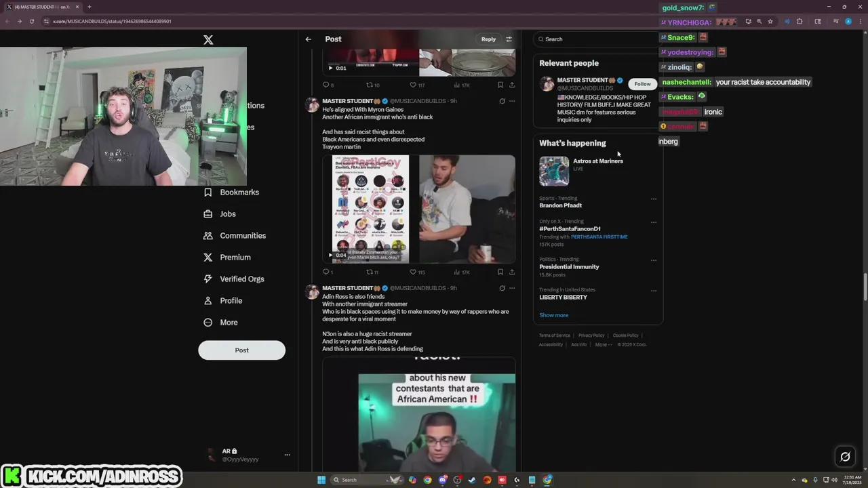Open Astros at Mariners live thumbnail

coord(554,171)
